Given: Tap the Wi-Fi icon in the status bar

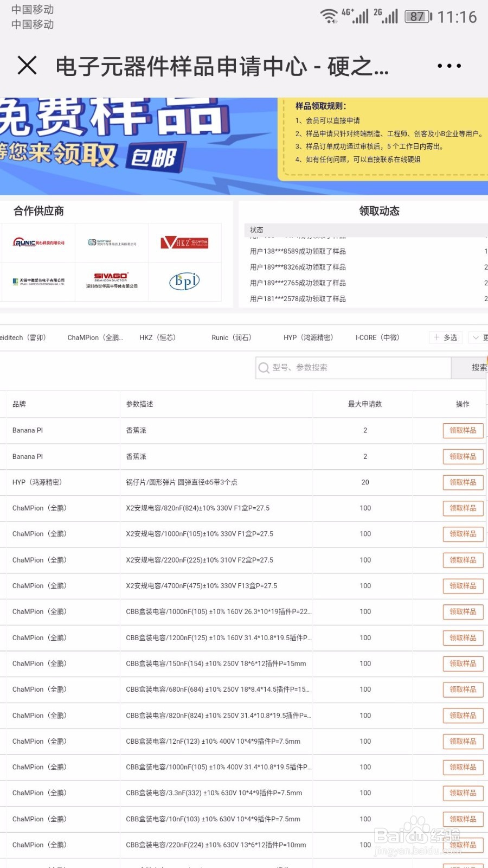Looking at the screenshot, I should pos(329,16).
